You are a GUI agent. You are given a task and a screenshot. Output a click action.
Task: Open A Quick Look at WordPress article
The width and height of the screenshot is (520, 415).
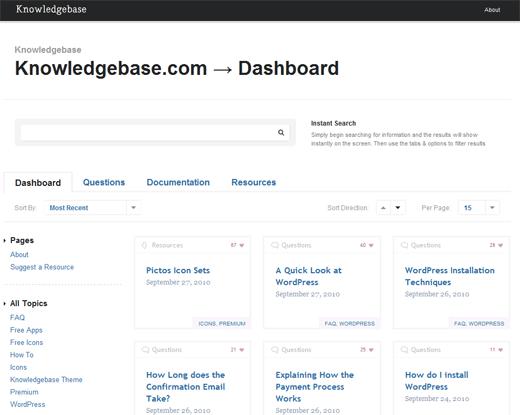tap(309, 276)
